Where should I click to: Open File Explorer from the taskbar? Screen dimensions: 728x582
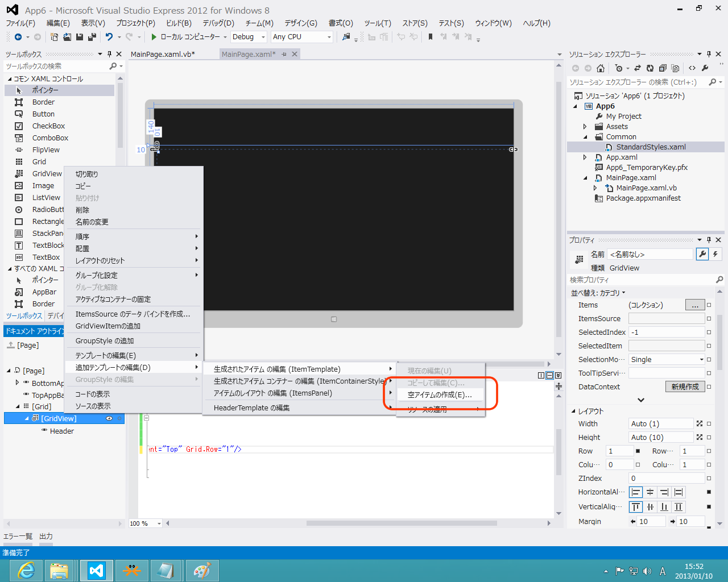pyautogui.click(x=59, y=570)
